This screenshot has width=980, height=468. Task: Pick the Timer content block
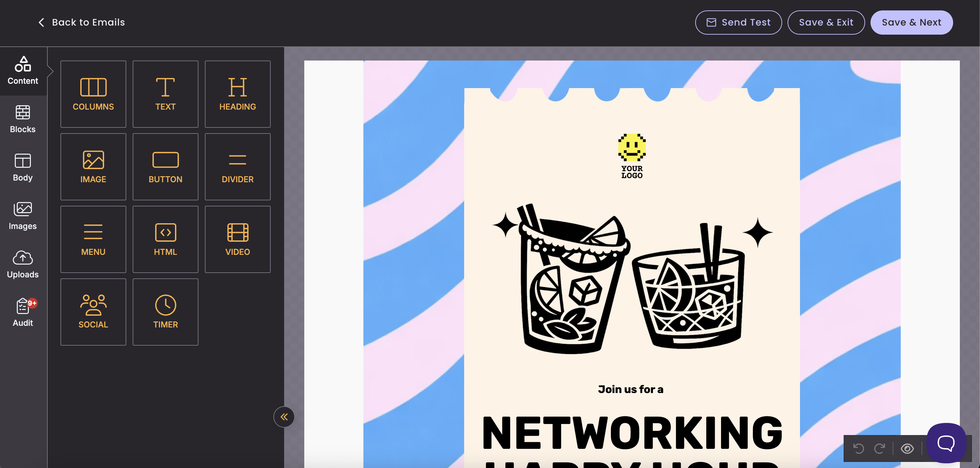165,311
